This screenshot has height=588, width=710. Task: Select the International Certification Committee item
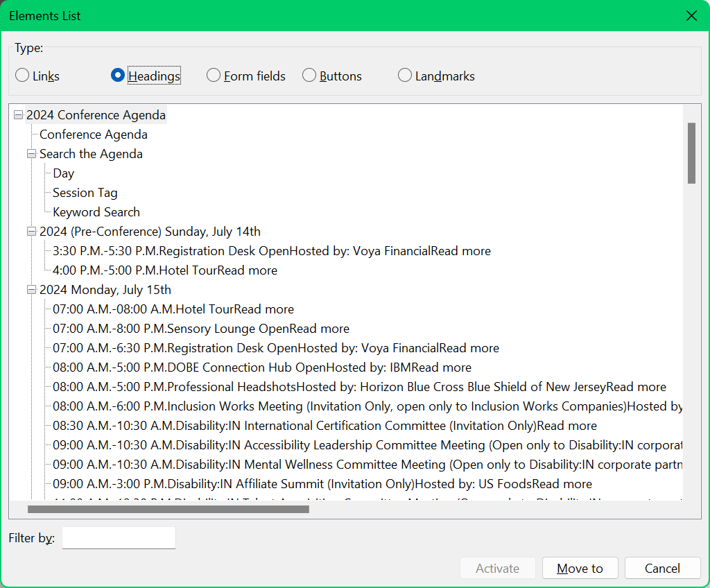[324, 426]
